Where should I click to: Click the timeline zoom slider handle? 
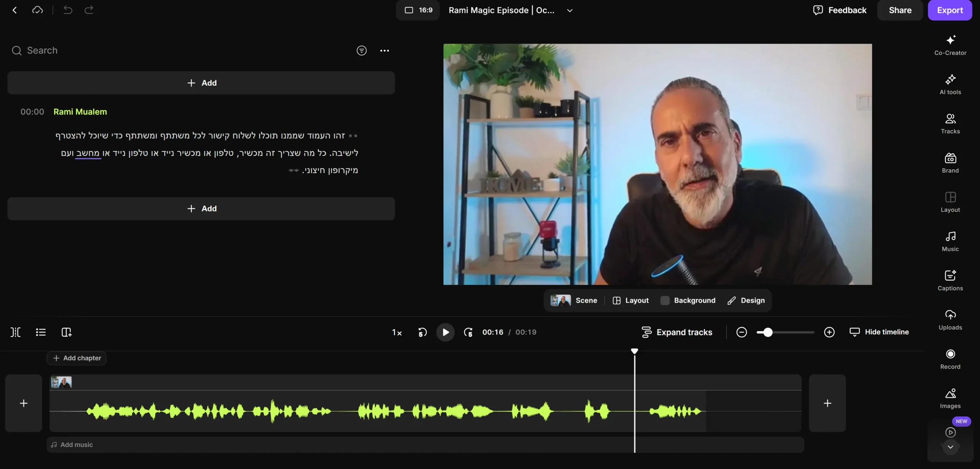(x=768, y=332)
